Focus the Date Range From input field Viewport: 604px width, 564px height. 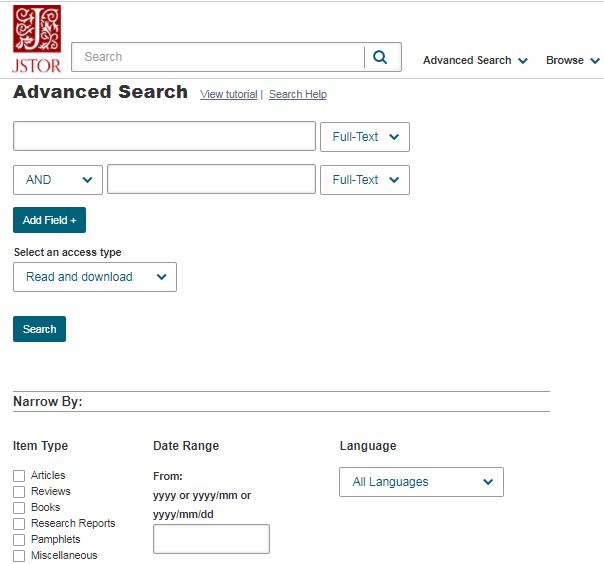click(x=211, y=539)
